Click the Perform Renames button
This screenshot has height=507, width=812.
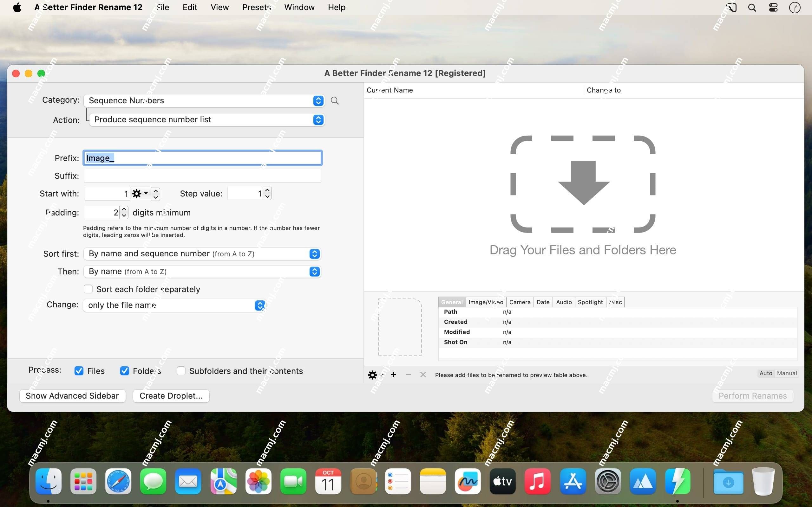753,395
